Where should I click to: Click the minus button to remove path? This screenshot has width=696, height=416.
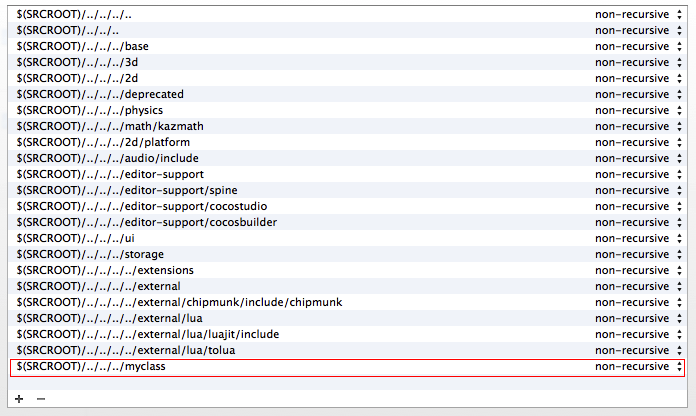(x=41, y=399)
